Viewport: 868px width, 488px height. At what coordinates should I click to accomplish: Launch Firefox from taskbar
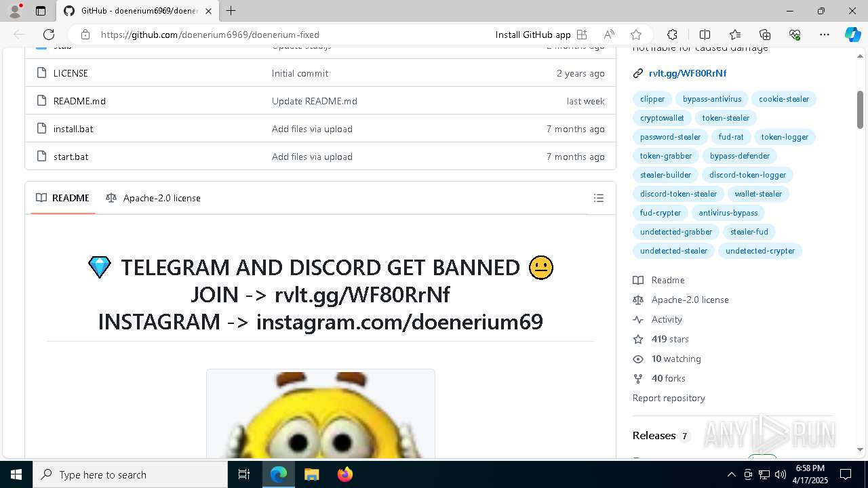345,474
